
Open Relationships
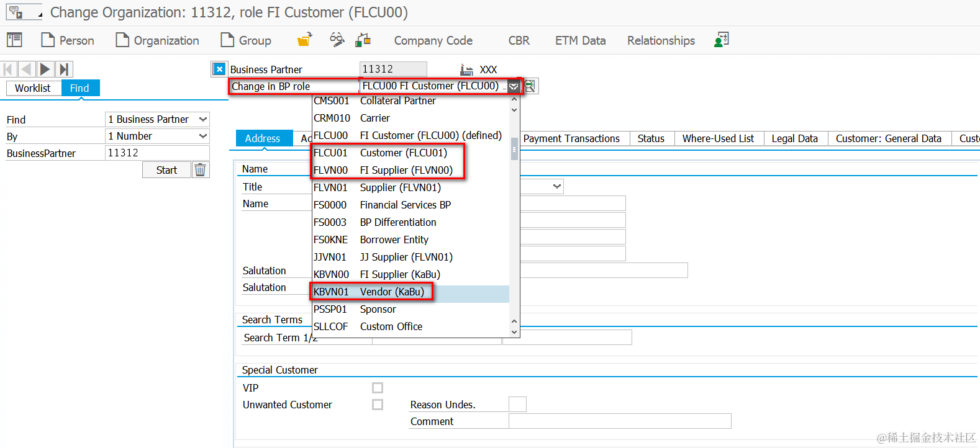[661, 40]
